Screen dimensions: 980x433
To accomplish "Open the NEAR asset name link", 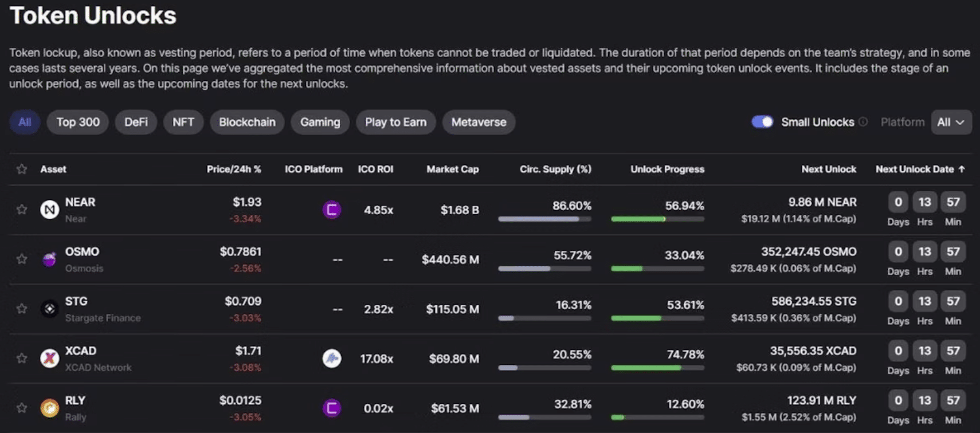I will 80,202.
